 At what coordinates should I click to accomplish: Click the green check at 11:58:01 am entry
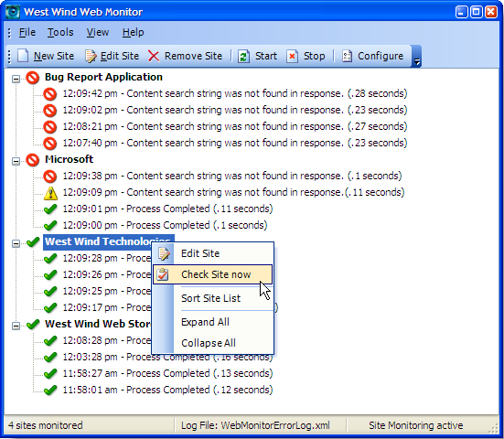[x=50, y=391]
